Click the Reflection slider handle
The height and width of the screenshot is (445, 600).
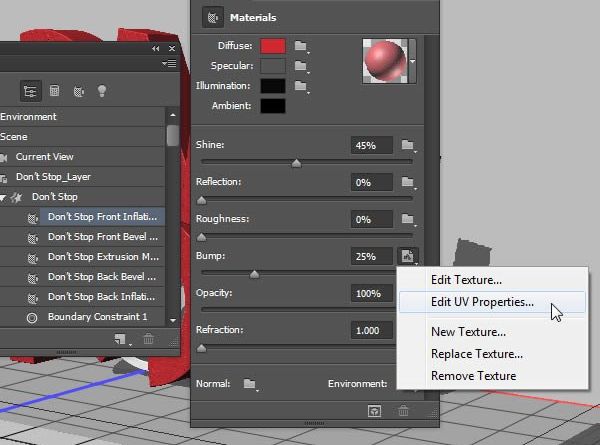[x=201, y=200]
